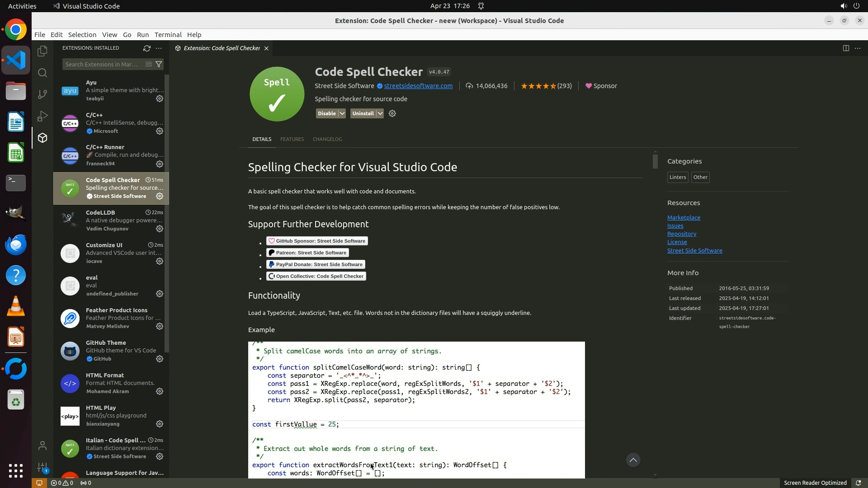This screenshot has height=488, width=868.
Task: Open the Accounts icon in activity bar
Action: [x=42, y=446]
